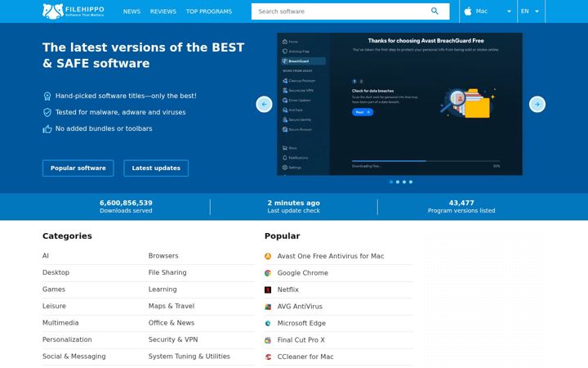
Task: Go to previous carousel slide arrow
Action: [x=264, y=104]
